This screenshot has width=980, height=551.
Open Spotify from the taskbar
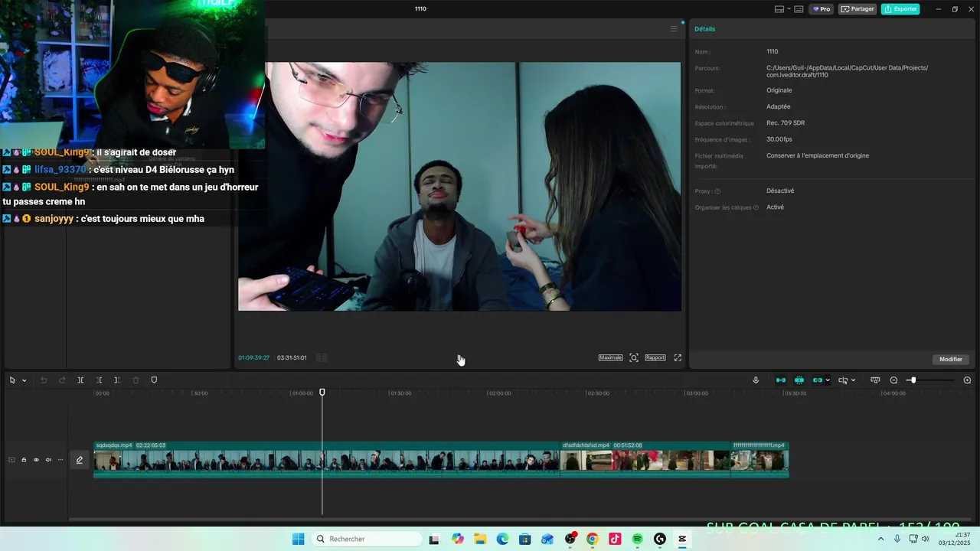[x=638, y=539]
